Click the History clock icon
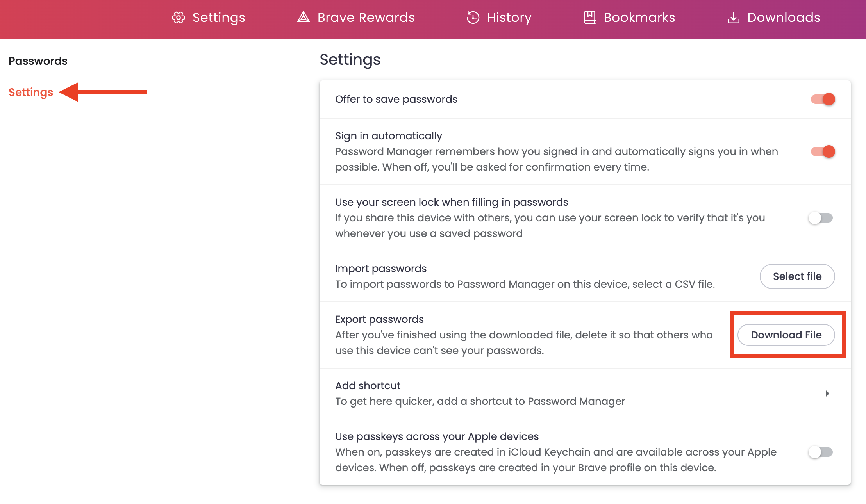This screenshot has width=866, height=504. (x=473, y=18)
